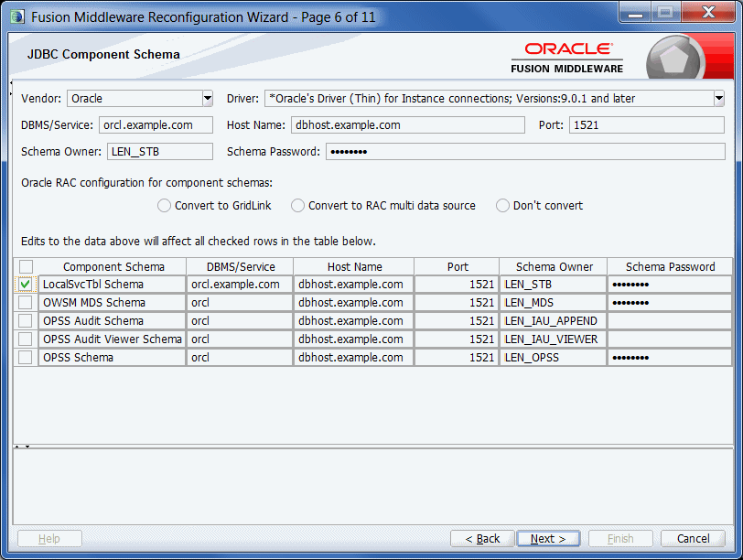Click the OWSM MDS Schema password cell
The image size is (743, 560).
click(x=670, y=303)
